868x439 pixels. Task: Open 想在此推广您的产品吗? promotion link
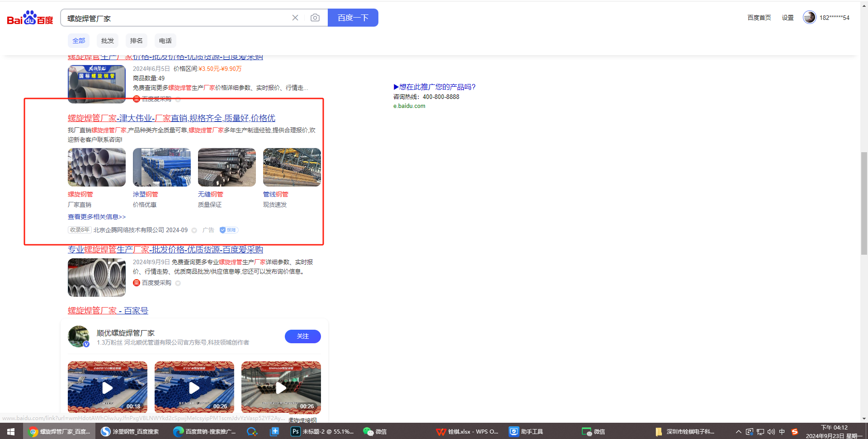coord(434,87)
